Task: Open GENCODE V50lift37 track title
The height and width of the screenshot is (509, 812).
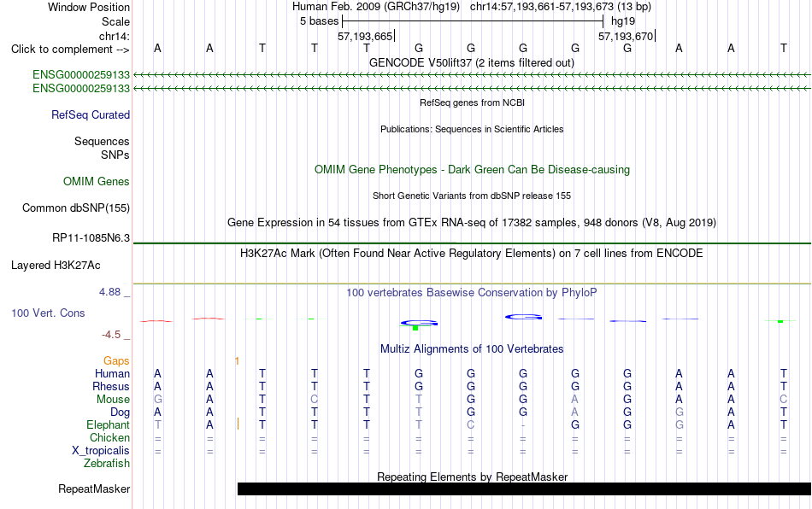Action: pos(472,62)
